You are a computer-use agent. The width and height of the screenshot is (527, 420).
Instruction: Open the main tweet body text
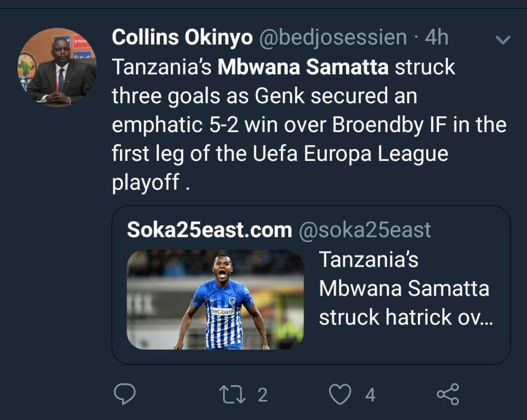coord(309,125)
